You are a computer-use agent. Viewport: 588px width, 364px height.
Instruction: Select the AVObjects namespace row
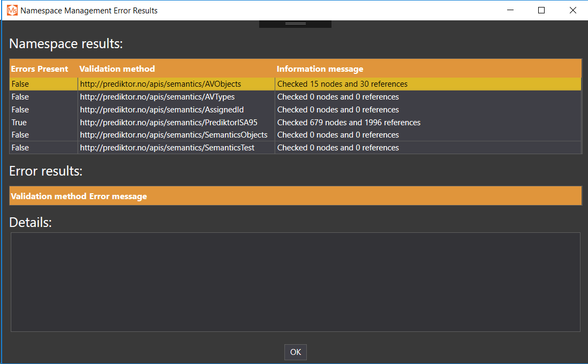click(x=160, y=84)
